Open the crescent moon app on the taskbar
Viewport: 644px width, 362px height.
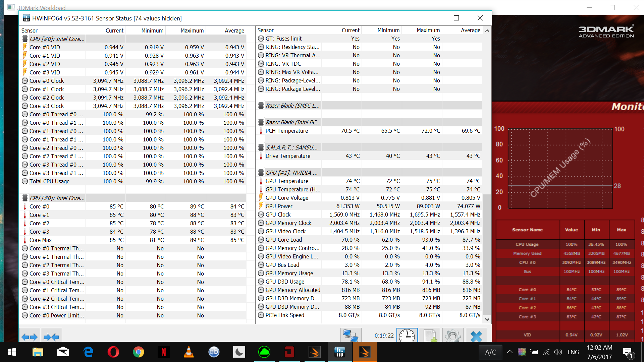[239, 352]
